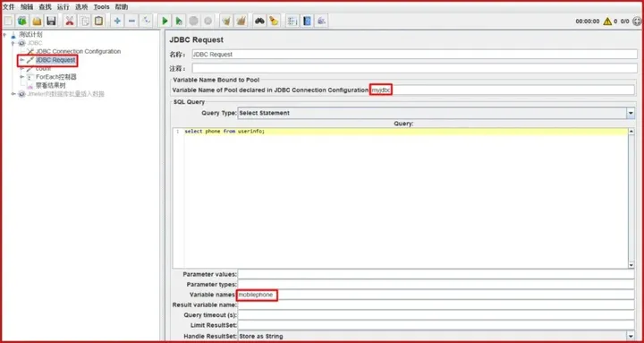This screenshot has height=343, width=644.
Task: Start the test with the green play icon
Action: (165, 21)
